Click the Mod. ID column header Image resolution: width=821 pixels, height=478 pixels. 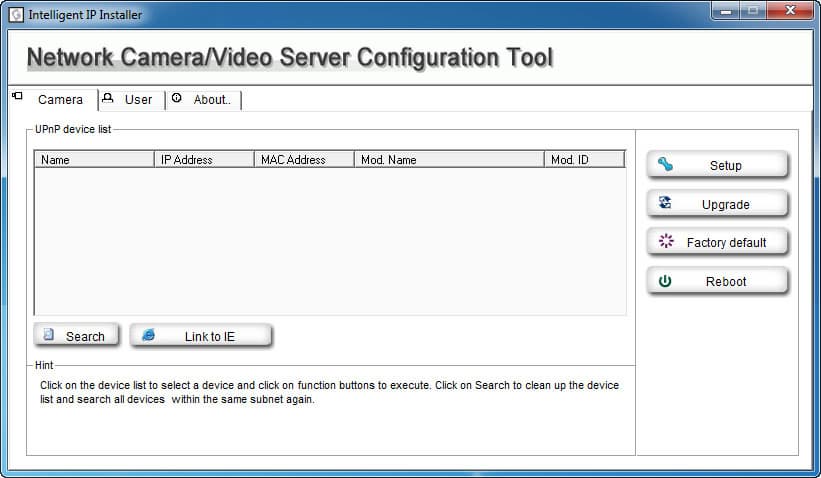[x=585, y=160]
